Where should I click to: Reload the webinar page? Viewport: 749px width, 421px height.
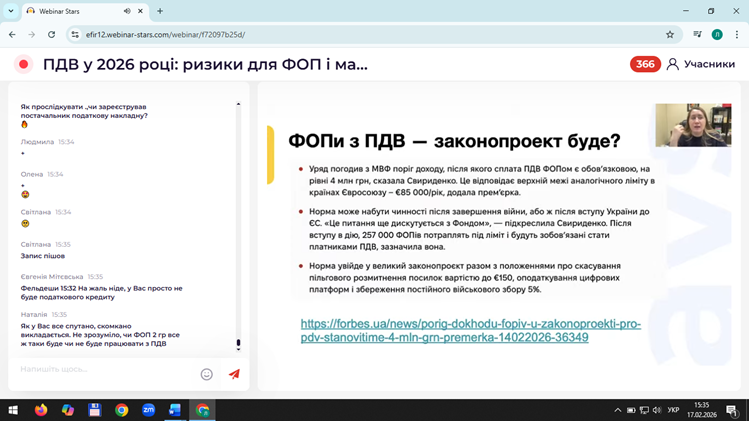52,34
